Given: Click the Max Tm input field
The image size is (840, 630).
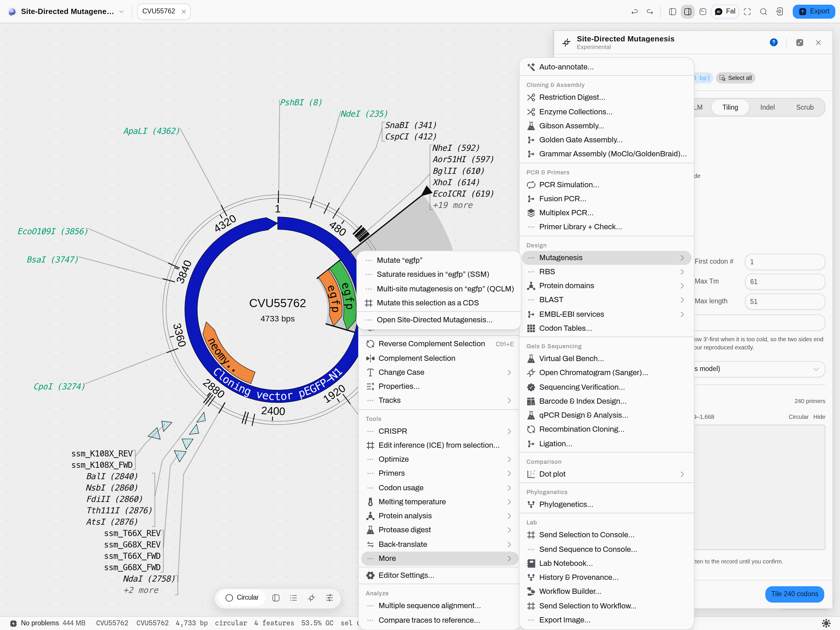Looking at the screenshot, I should [785, 281].
